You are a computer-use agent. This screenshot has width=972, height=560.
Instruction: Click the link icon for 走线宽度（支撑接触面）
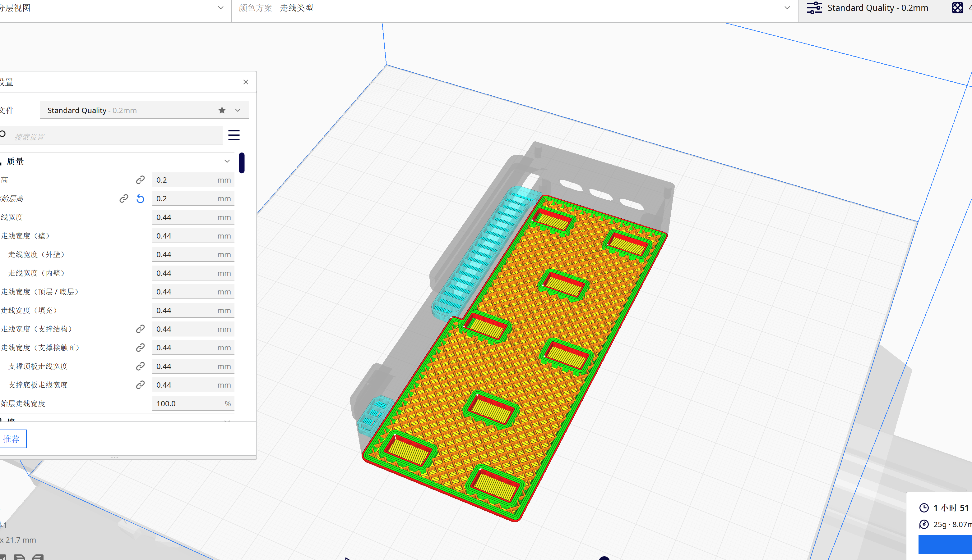pyautogui.click(x=140, y=348)
